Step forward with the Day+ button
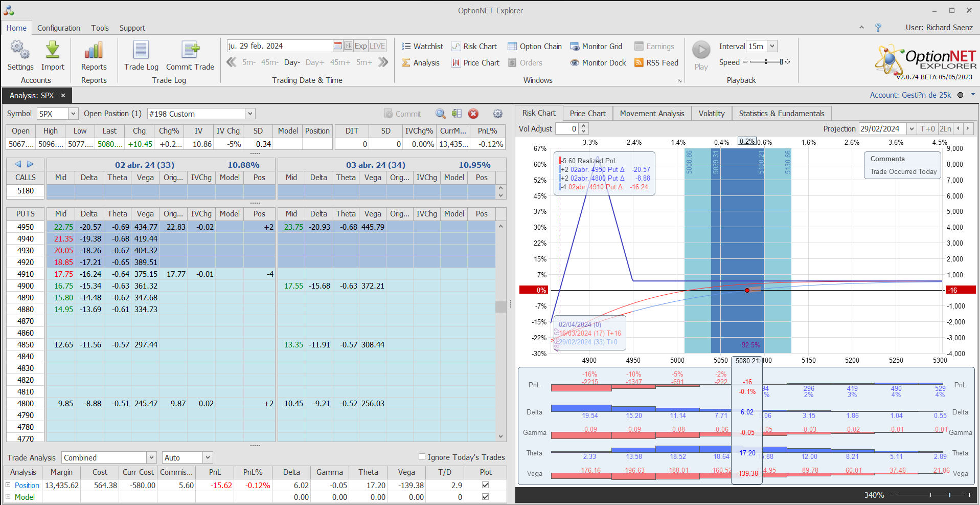This screenshot has height=505, width=980. pyautogui.click(x=314, y=62)
